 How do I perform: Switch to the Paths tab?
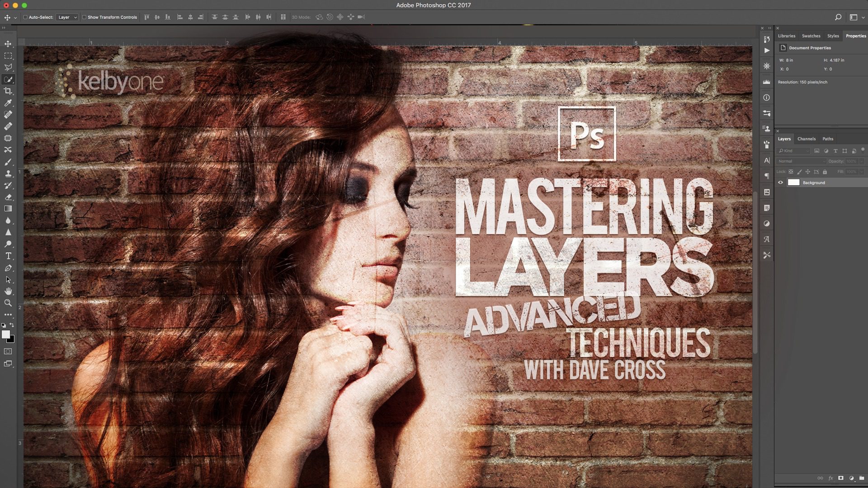click(828, 139)
